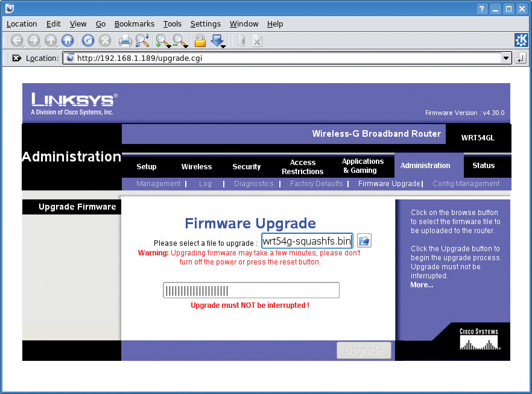Click the More... help link
Viewport: 532px width, 394px height.
click(422, 285)
